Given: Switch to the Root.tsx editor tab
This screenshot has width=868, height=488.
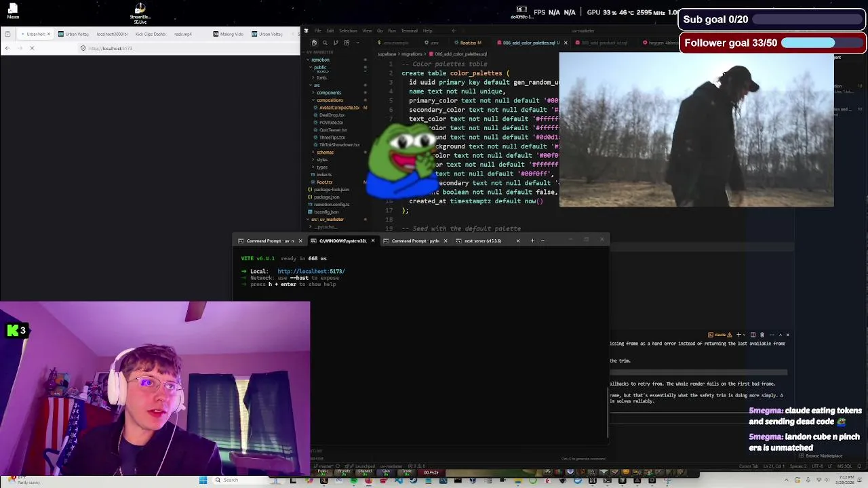Looking at the screenshot, I should (x=469, y=43).
